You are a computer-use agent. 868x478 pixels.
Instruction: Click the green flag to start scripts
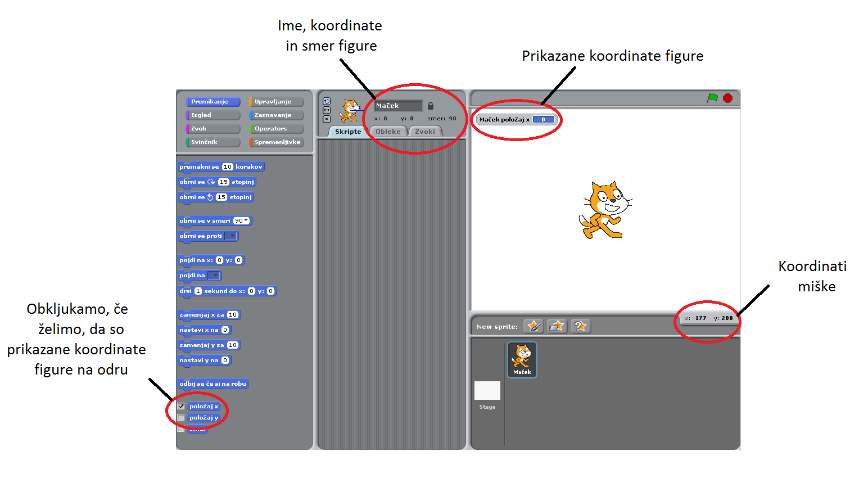(x=712, y=98)
